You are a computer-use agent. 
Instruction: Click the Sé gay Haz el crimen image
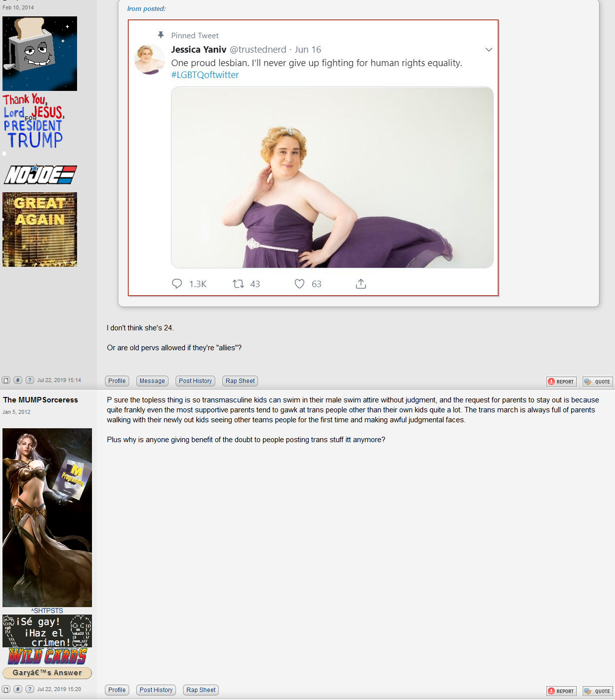tap(47, 631)
